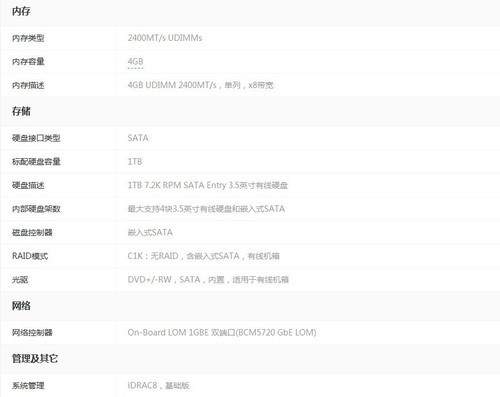Click the iDRAC8 system management value
This screenshot has height=397, width=500.
[x=159, y=386]
